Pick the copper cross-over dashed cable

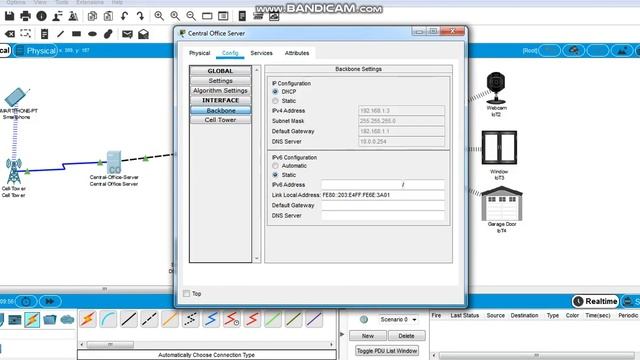tap(149, 319)
